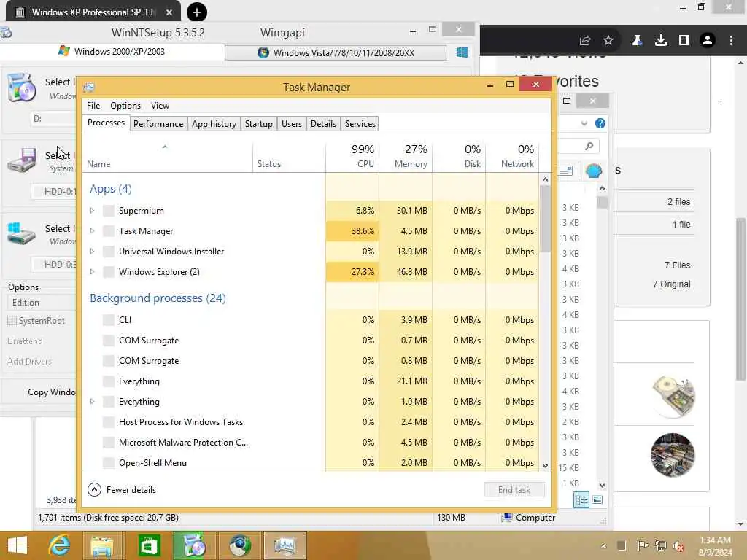Collapse with Fewer details button

(x=122, y=489)
